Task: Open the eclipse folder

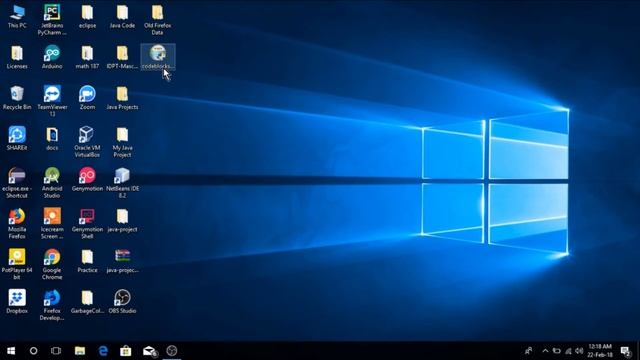Action: tap(87, 17)
